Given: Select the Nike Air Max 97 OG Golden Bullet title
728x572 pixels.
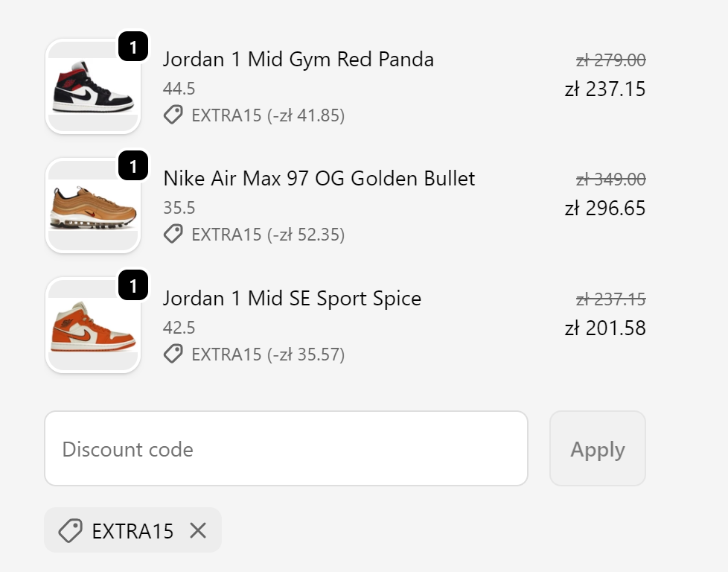Looking at the screenshot, I should point(319,179).
